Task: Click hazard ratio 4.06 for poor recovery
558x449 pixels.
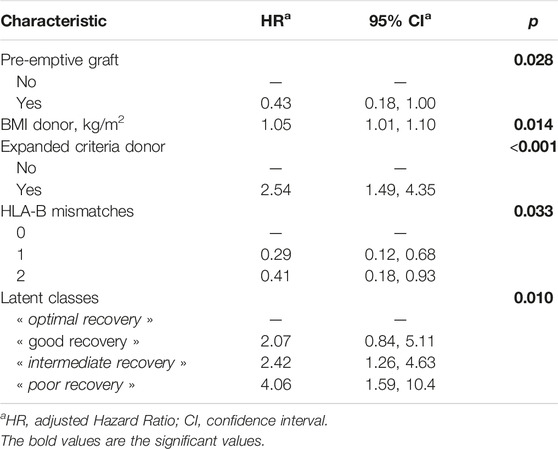Action: click(276, 385)
